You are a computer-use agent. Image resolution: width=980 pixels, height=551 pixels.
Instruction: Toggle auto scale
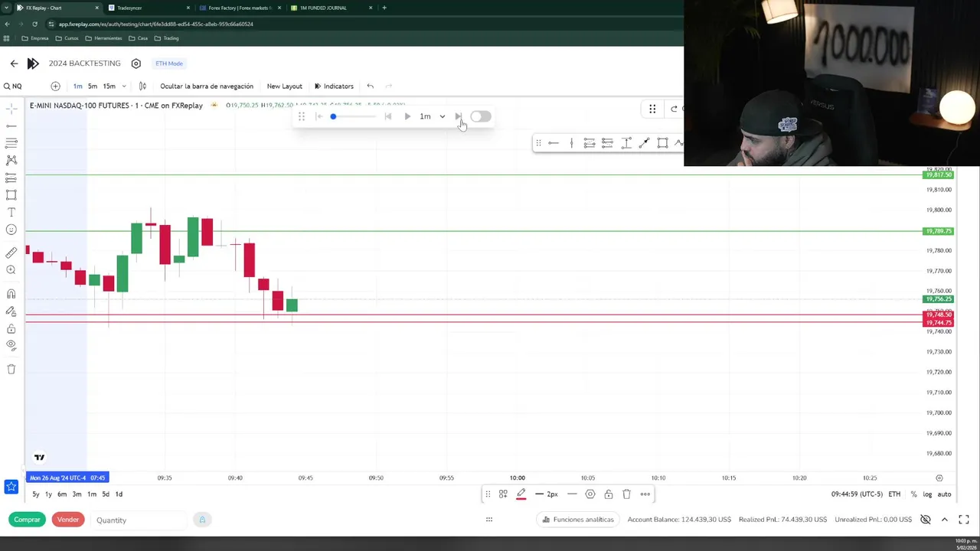(944, 494)
